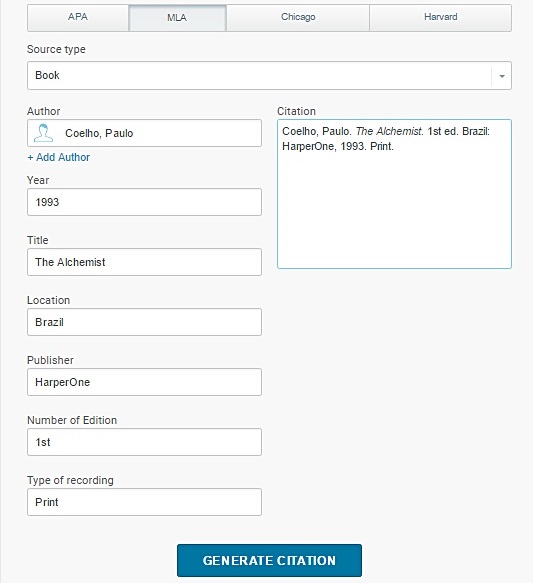Viewport: 533px width, 583px height.
Task: Choose the Harvard citation tab
Action: coord(440,17)
